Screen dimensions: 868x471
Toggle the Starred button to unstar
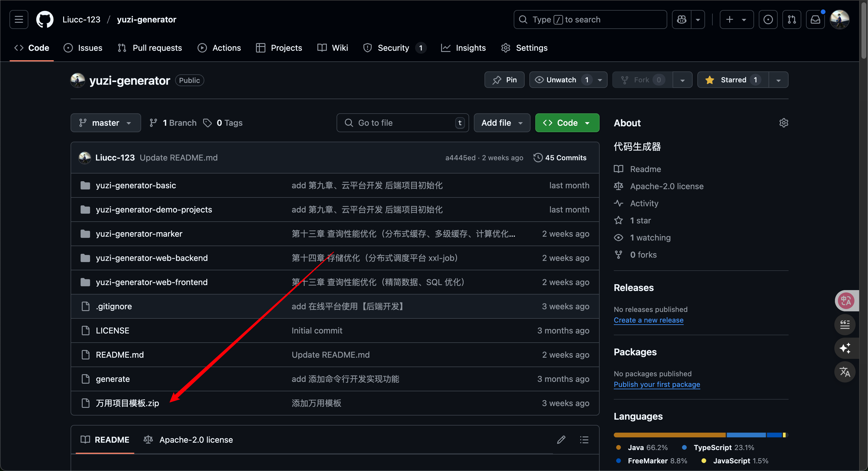[733, 80]
